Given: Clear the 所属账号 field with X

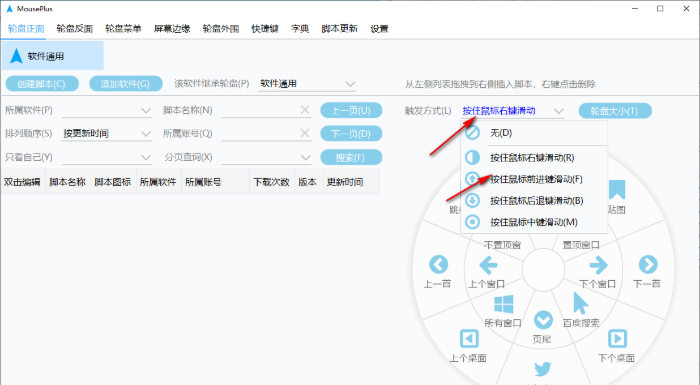Looking at the screenshot, I should click(305, 133).
